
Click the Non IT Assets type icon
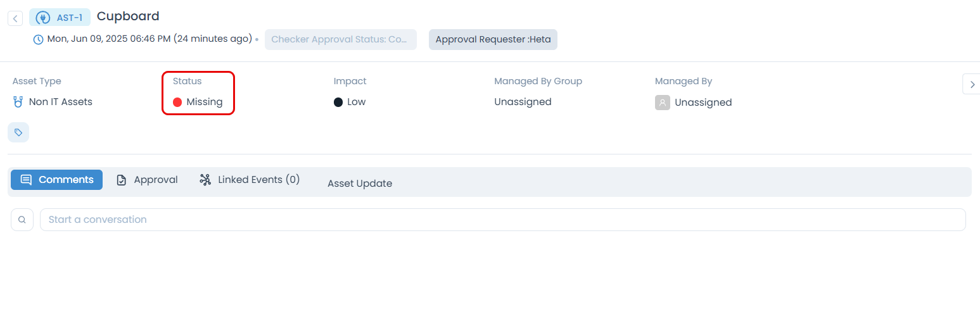(x=18, y=102)
